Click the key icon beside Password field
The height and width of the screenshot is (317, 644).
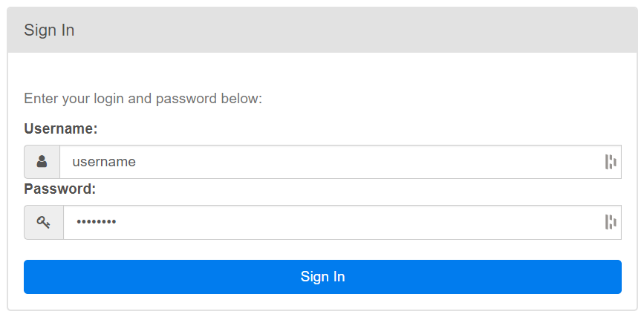coord(43,222)
